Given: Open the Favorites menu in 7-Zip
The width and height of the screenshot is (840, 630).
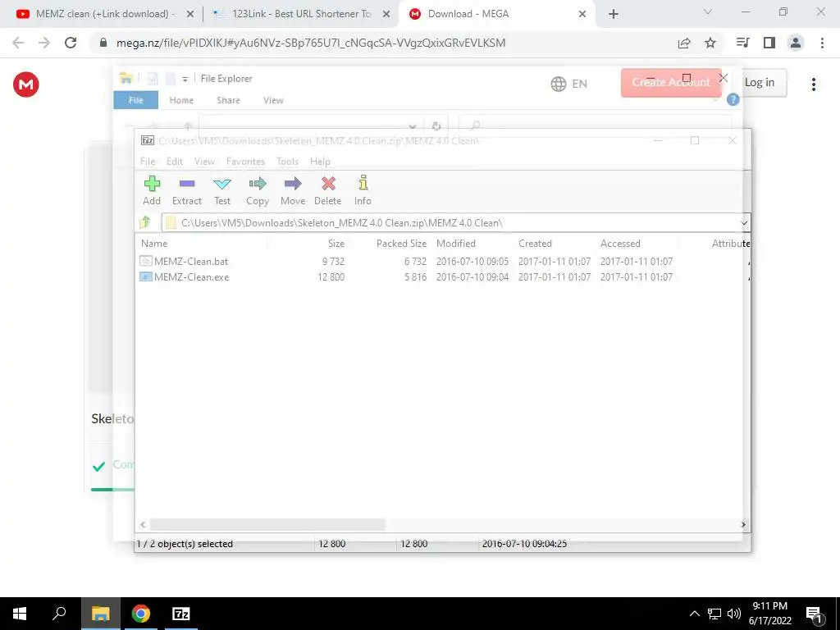Looking at the screenshot, I should [245, 162].
